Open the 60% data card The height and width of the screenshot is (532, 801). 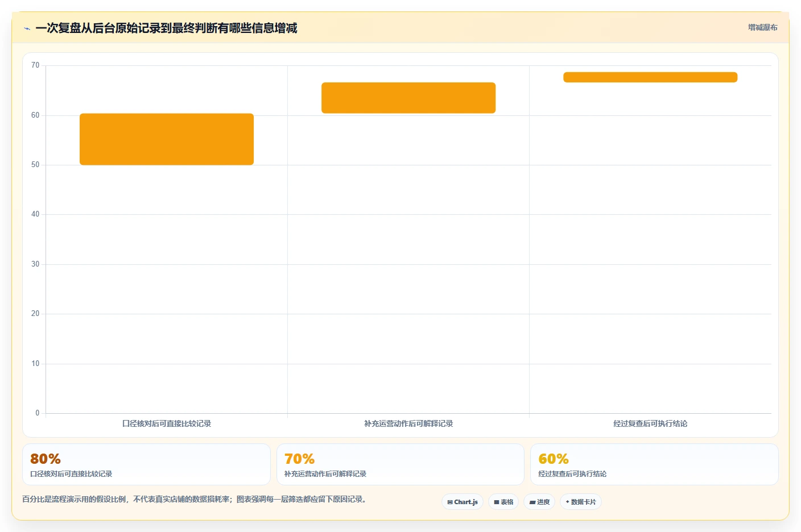[654, 464]
